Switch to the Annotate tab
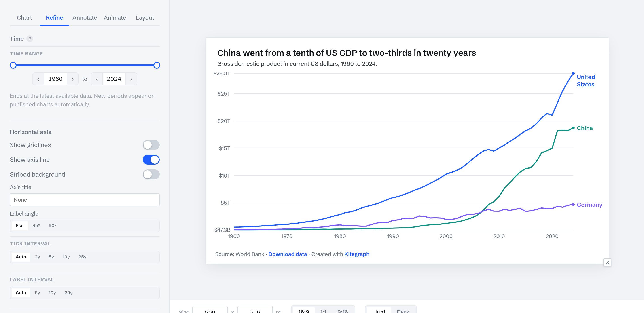Viewport: 644px width, 313px height. point(85,18)
